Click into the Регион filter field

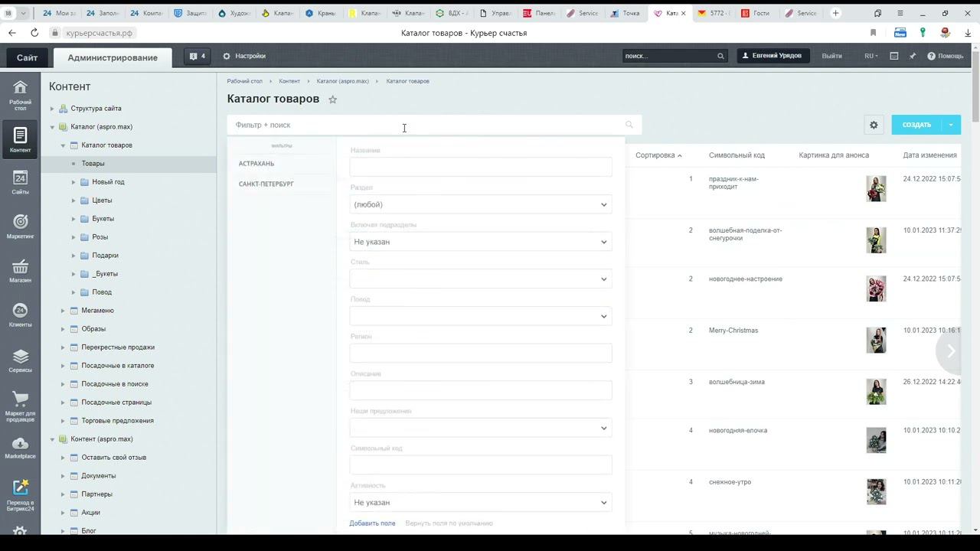click(481, 354)
